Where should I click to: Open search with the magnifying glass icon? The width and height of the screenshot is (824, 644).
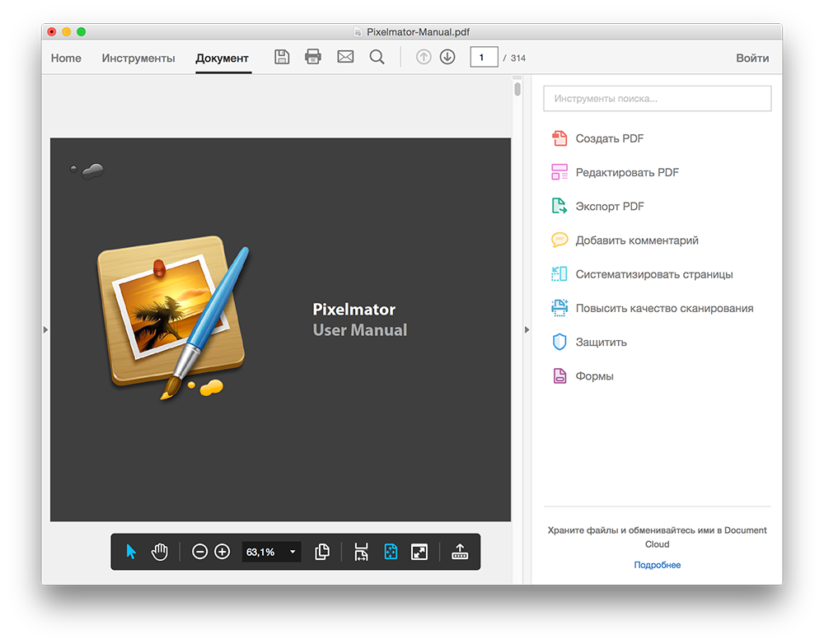pyautogui.click(x=377, y=58)
